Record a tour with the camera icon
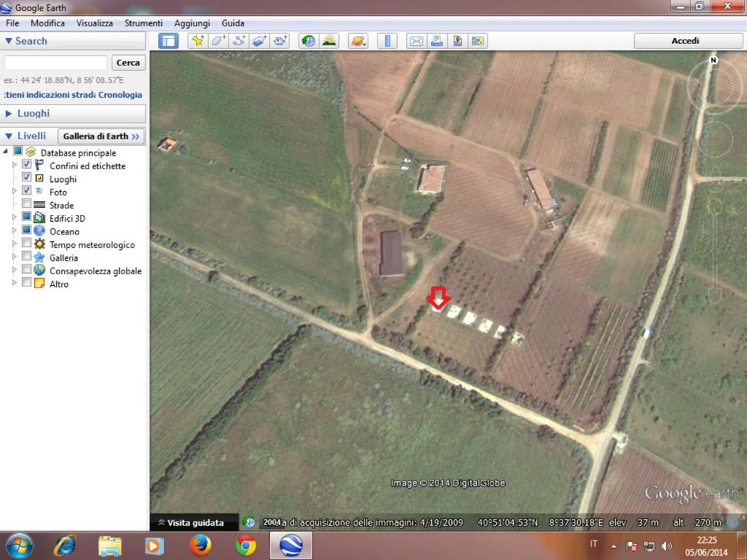747x560 pixels. pyautogui.click(x=279, y=41)
